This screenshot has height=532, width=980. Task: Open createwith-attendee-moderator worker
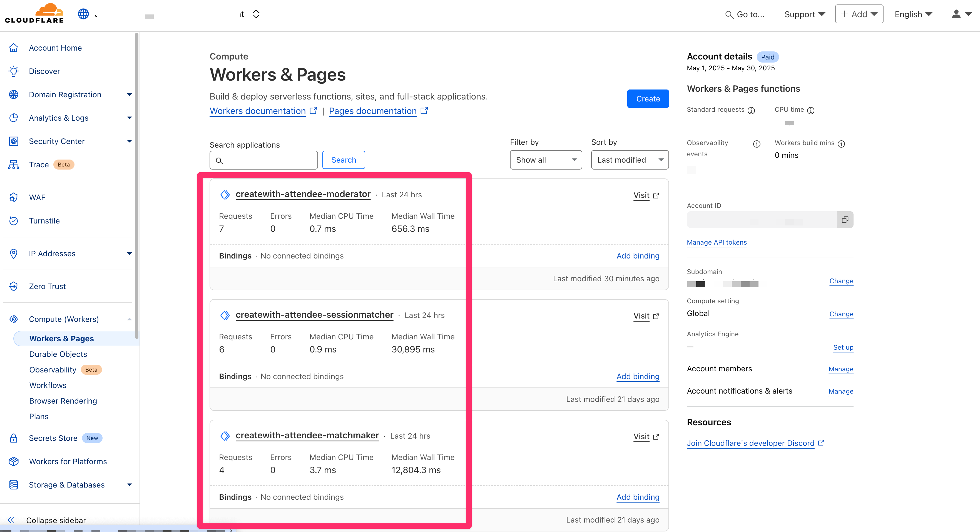(x=303, y=194)
